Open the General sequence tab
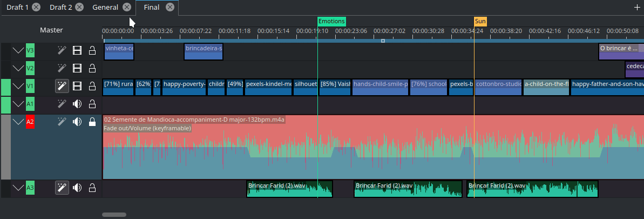This screenshot has height=219, width=644. pos(105,7)
